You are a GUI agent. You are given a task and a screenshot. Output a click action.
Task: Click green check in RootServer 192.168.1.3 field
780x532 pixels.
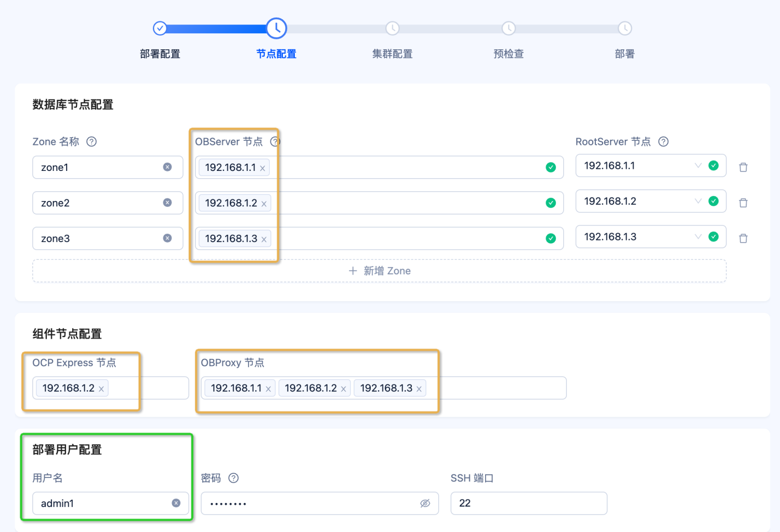click(x=713, y=236)
